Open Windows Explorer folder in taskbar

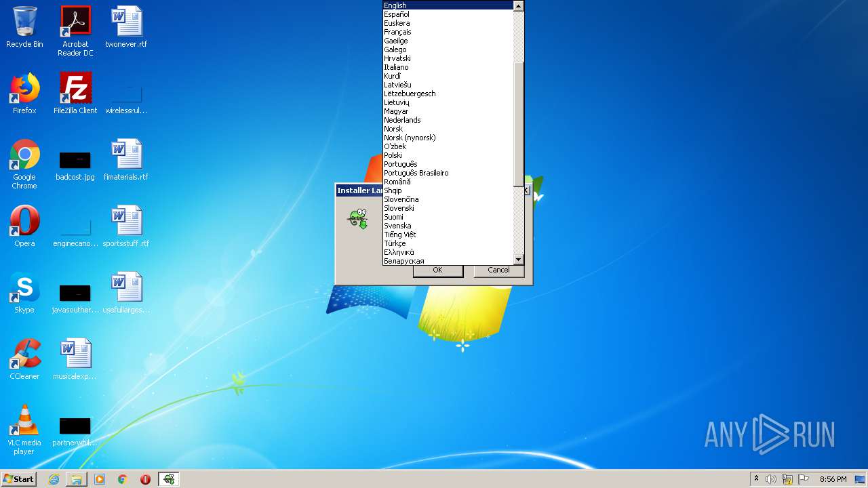pos(77,479)
